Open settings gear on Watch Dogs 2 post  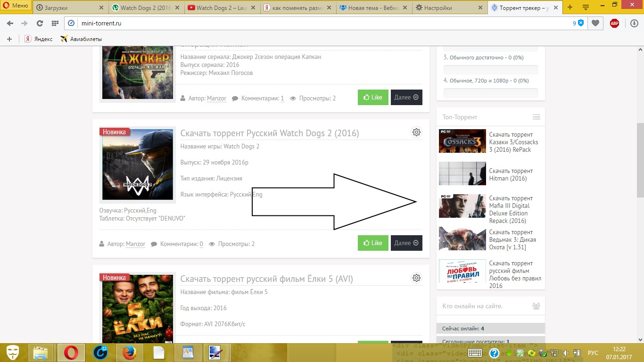click(x=416, y=132)
